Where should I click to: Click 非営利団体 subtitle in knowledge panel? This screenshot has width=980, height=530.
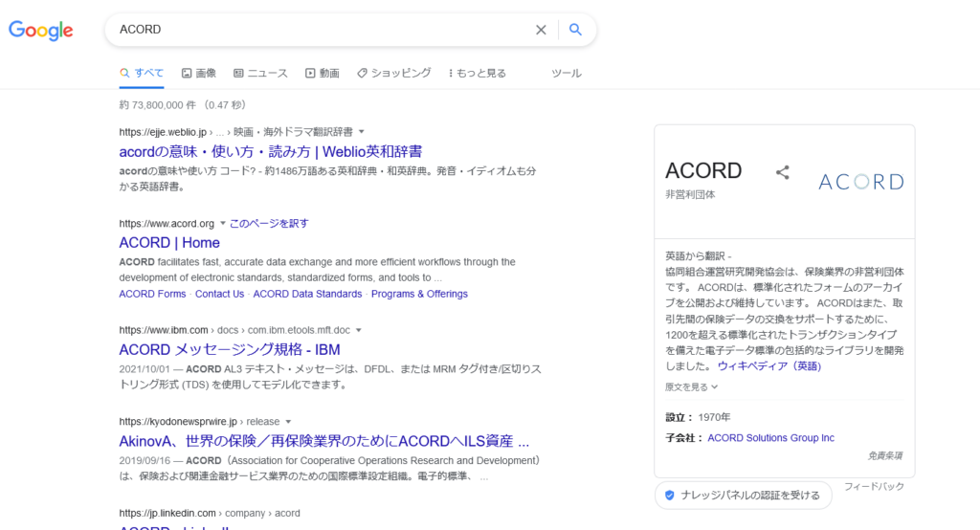690,194
